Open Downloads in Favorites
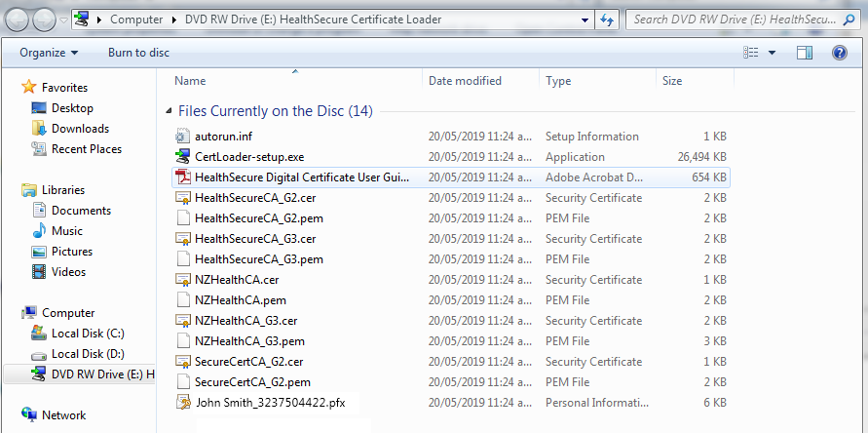 tap(80, 129)
